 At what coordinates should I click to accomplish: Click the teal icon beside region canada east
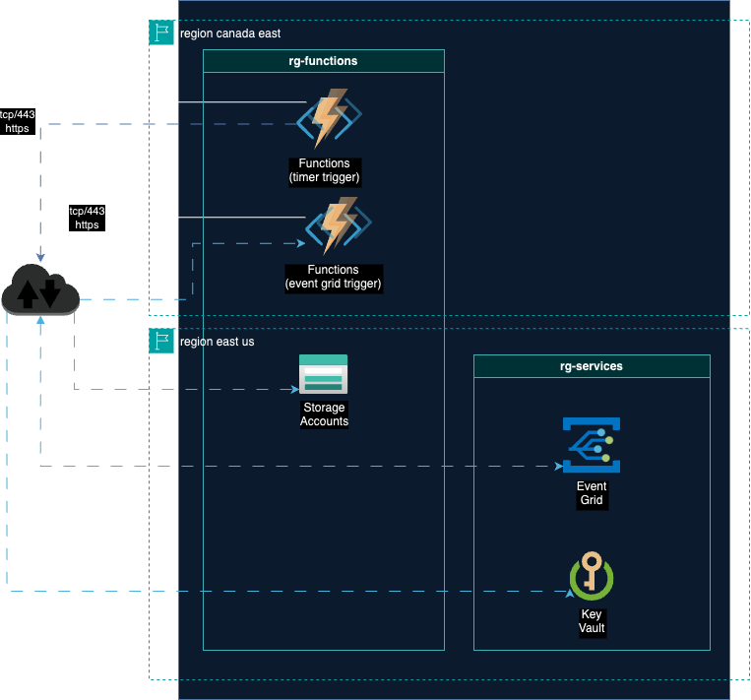coord(160,32)
